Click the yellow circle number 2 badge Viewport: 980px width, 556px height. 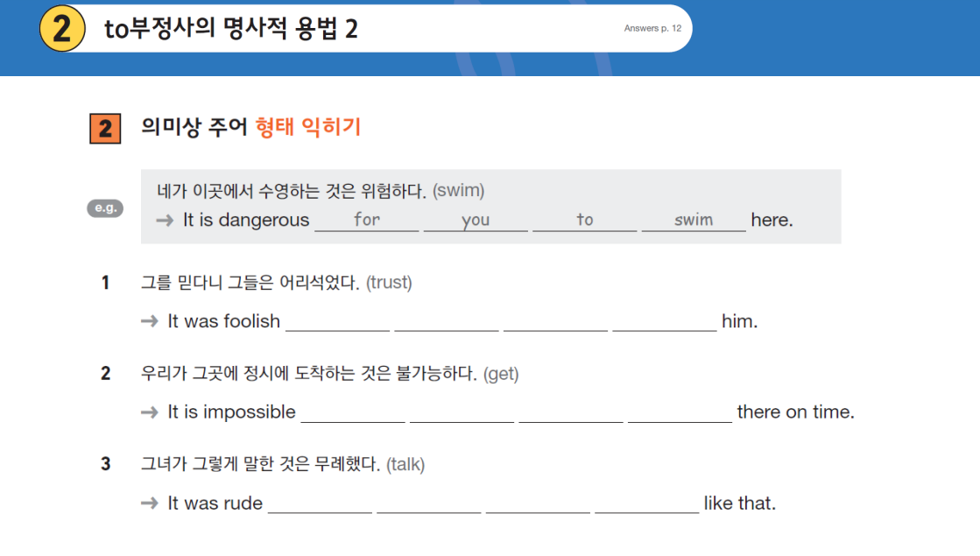pyautogui.click(x=62, y=29)
